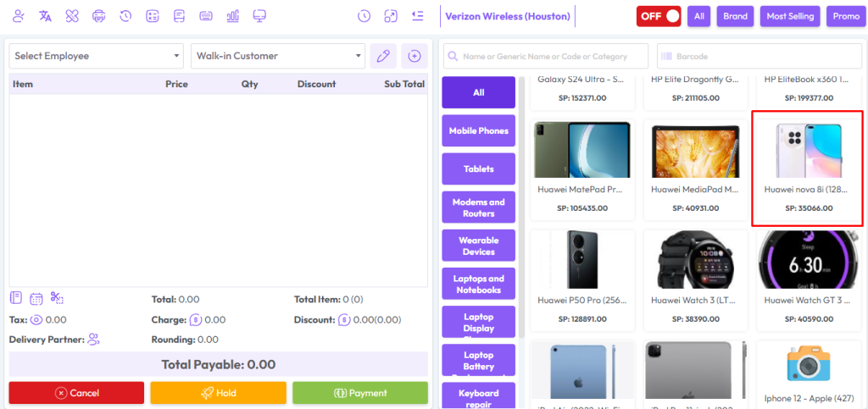
Task: Click Verizon Wireless (Houston) store name
Action: pos(508,16)
